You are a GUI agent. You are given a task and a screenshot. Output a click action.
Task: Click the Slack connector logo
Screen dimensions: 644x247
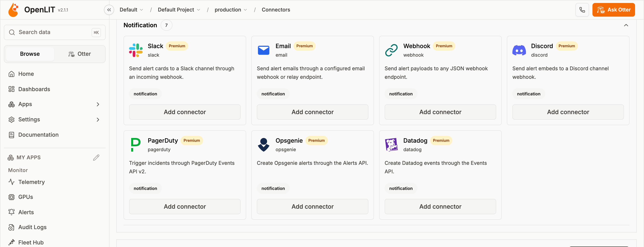pyautogui.click(x=136, y=50)
